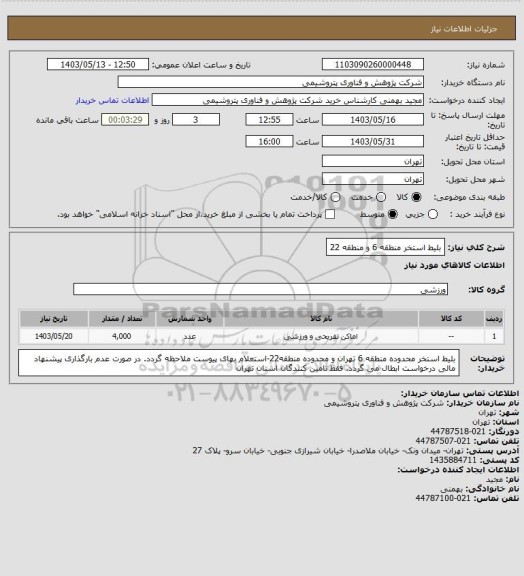This screenshot has width=524, height=576.
Task: Click the نام کالا column header
Action: pos(321,318)
